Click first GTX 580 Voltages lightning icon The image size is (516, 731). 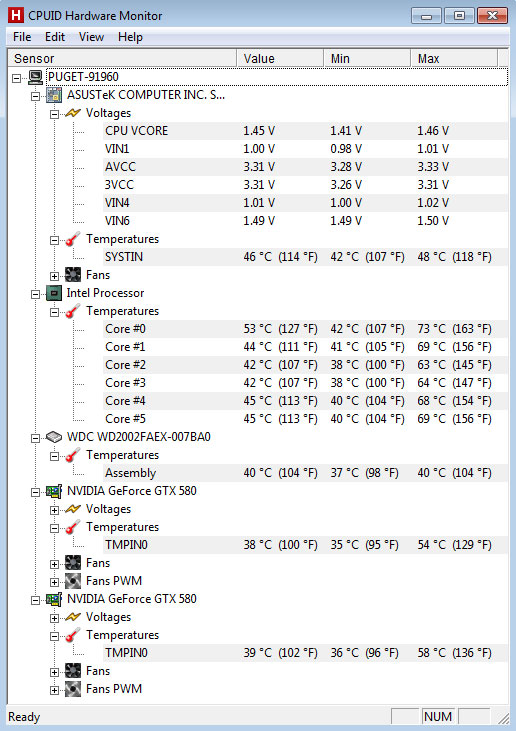73,509
